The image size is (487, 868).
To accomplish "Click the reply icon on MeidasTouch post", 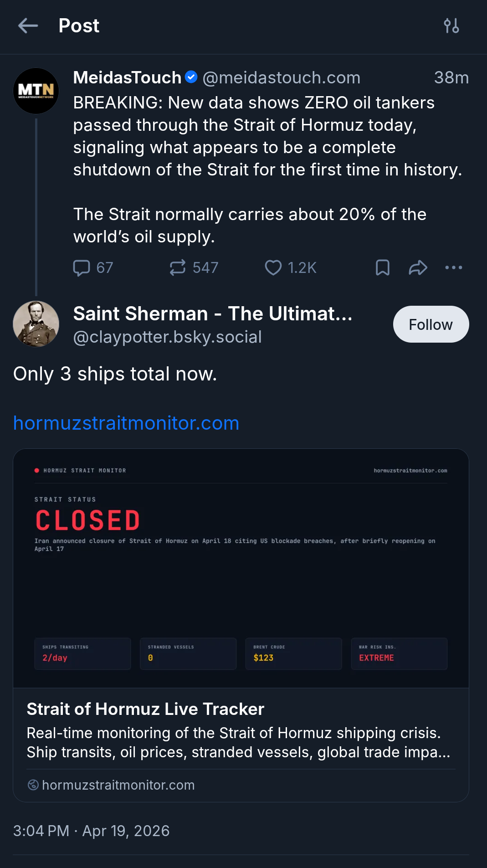I will pos(82,268).
